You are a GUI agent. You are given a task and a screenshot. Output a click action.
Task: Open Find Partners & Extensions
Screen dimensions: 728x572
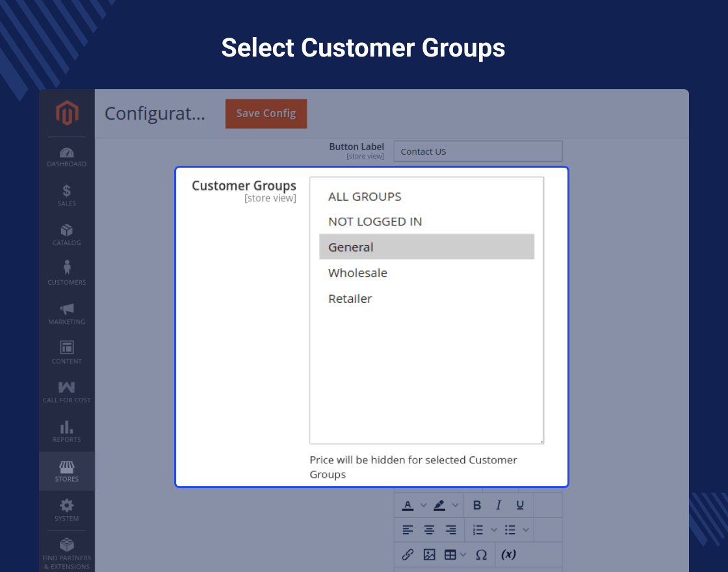67,554
